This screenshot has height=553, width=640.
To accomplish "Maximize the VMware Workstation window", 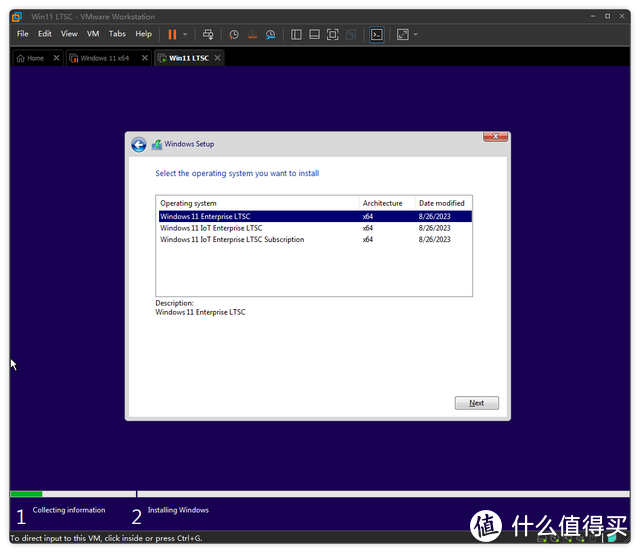I will click(x=607, y=16).
